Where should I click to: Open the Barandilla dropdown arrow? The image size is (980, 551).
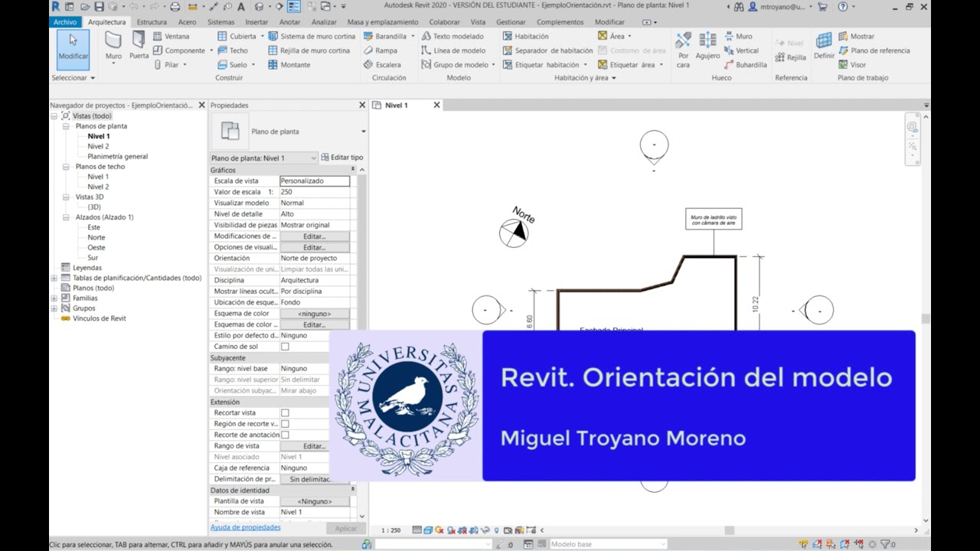tap(413, 36)
